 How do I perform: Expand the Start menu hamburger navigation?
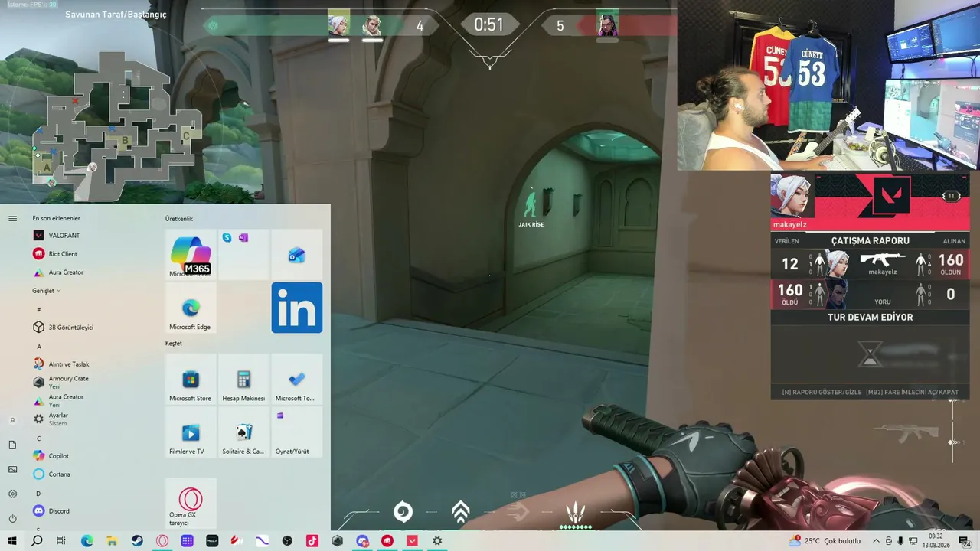[12, 218]
